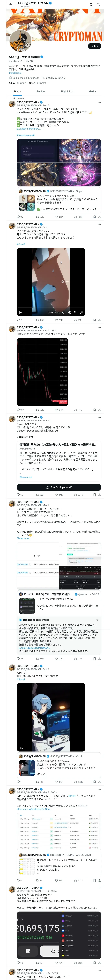Viewport: 110px width, 980px height.
Task: Share the Jun 27, 2024 chart post
Action: [99, 410]
